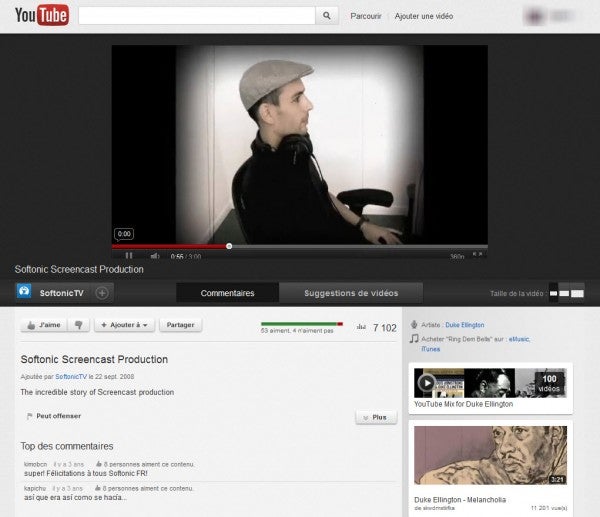Screen dimensions: 600x517
Task: Click the 7 102 view count
Action: (x=385, y=328)
